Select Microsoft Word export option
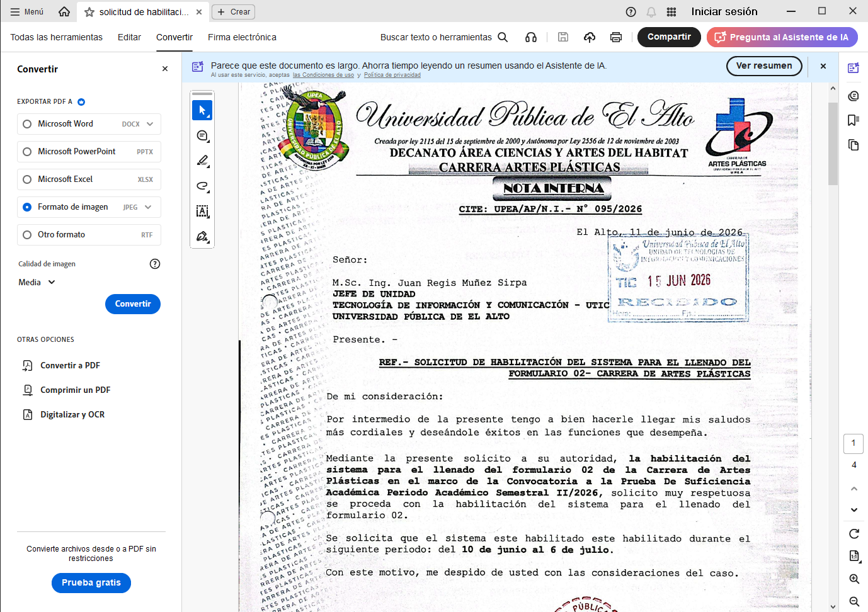This screenshot has height=612, width=868. click(89, 124)
